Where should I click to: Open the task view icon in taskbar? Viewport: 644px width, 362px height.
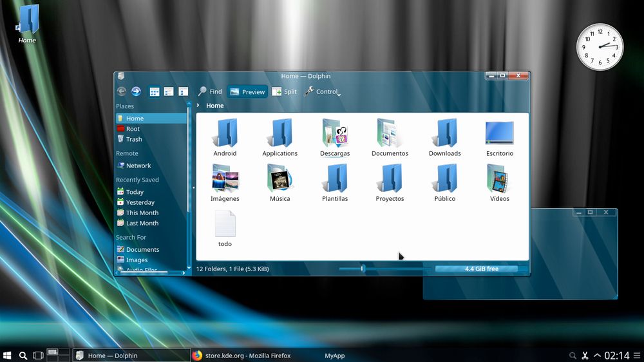click(38, 356)
